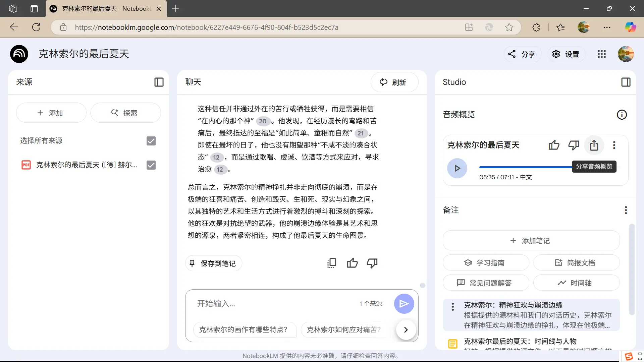644x362 pixels.
Task: Open citation 12 after 治愈
Action: [x=220, y=169]
